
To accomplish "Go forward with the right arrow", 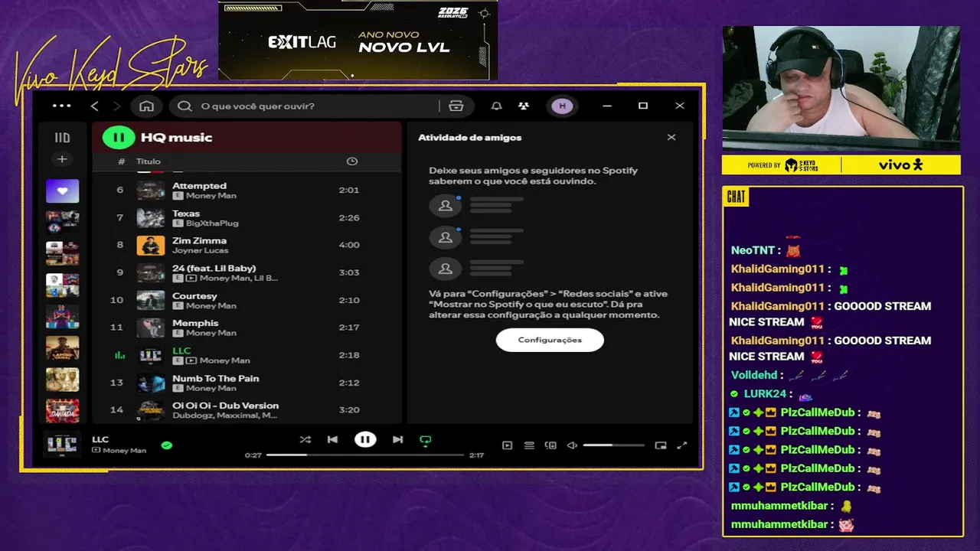I will click(x=116, y=106).
